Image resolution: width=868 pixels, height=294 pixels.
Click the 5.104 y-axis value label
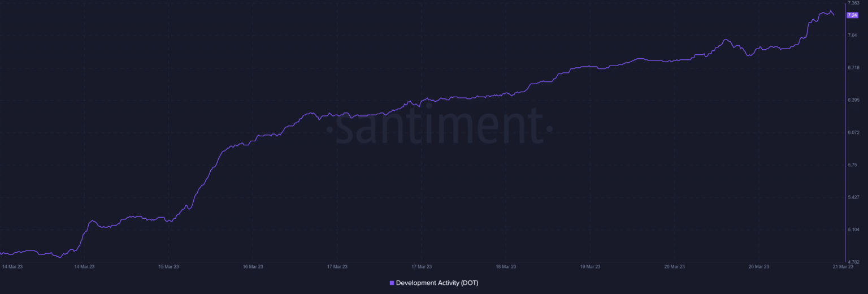853,230
